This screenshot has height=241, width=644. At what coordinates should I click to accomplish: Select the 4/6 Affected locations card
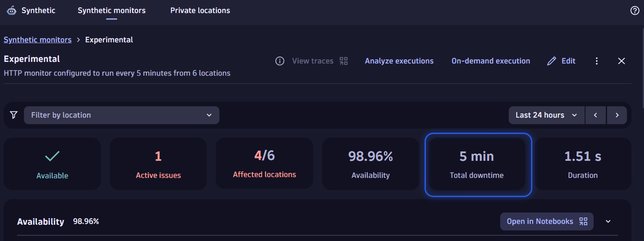(x=265, y=163)
